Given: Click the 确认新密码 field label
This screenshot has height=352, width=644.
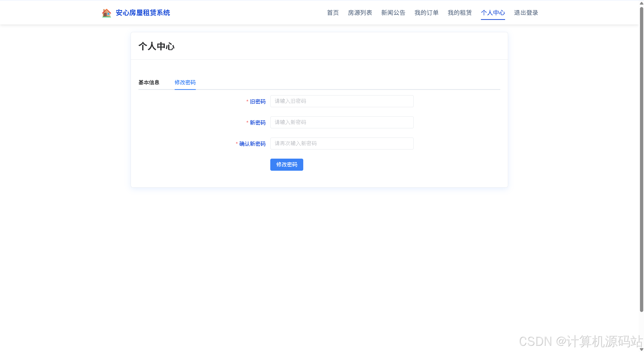Looking at the screenshot, I should click(252, 144).
